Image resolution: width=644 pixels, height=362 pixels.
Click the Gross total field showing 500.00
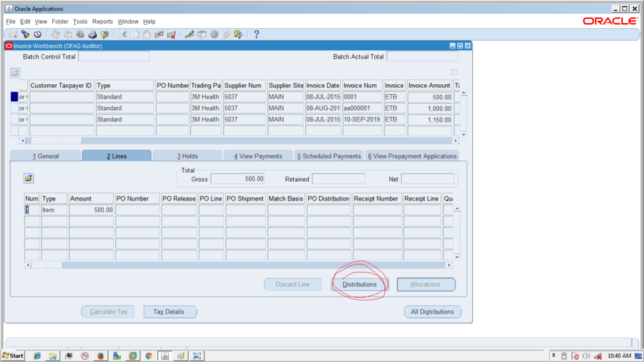pyautogui.click(x=238, y=179)
